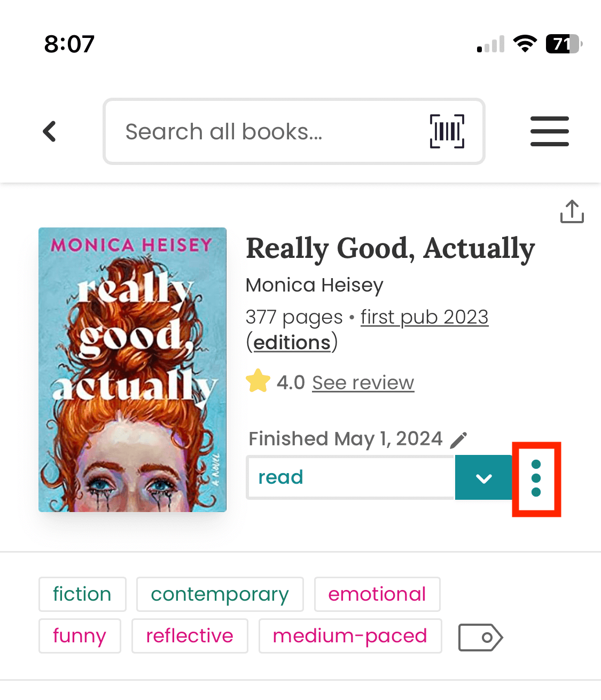Image resolution: width=601 pixels, height=700 pixels.
Task: Click the tag icon beside the mood tags
Action: [480, 636]
